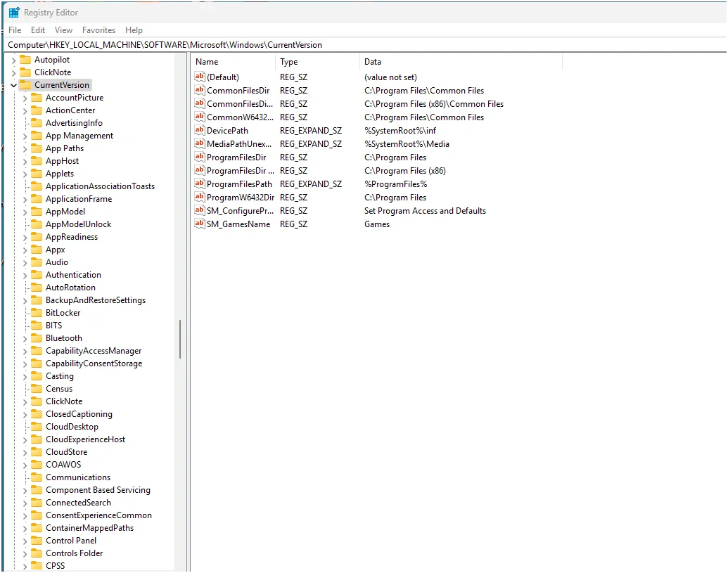Screen dimensions: 728x573
Task: Click the tree pane vertical scrollbar
Action: 179,339
